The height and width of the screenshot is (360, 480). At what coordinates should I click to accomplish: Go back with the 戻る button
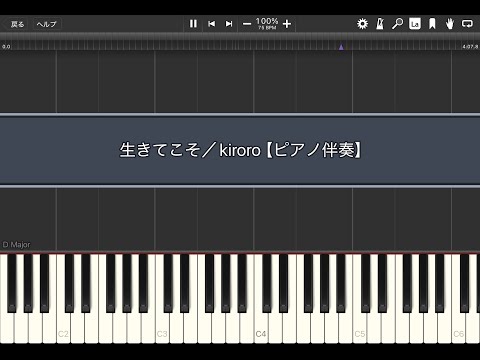[17, 24]
